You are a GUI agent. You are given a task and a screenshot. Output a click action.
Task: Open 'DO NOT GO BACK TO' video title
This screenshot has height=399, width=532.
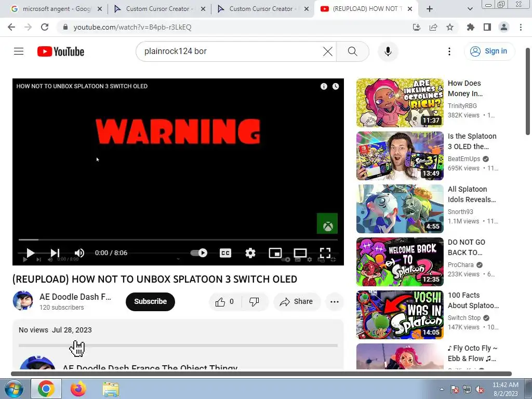click(466, 247)
